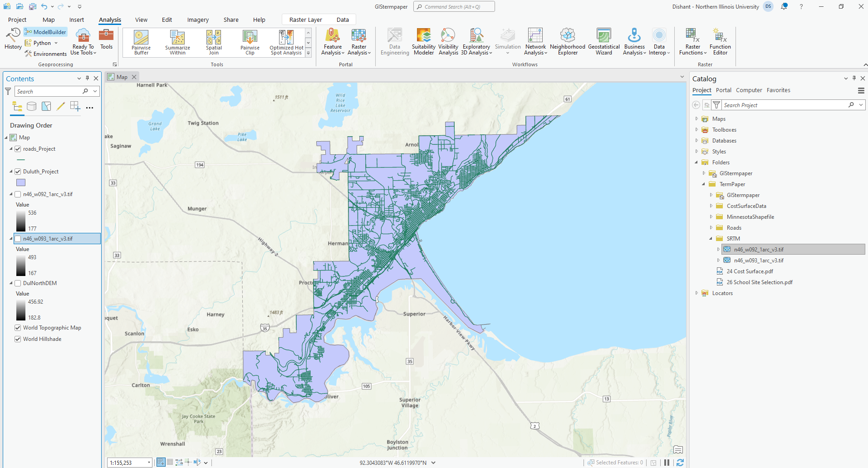Launch the Geostatistical Wizard
Viewport: 868px width, 468px height.
[x=604, y=42]
